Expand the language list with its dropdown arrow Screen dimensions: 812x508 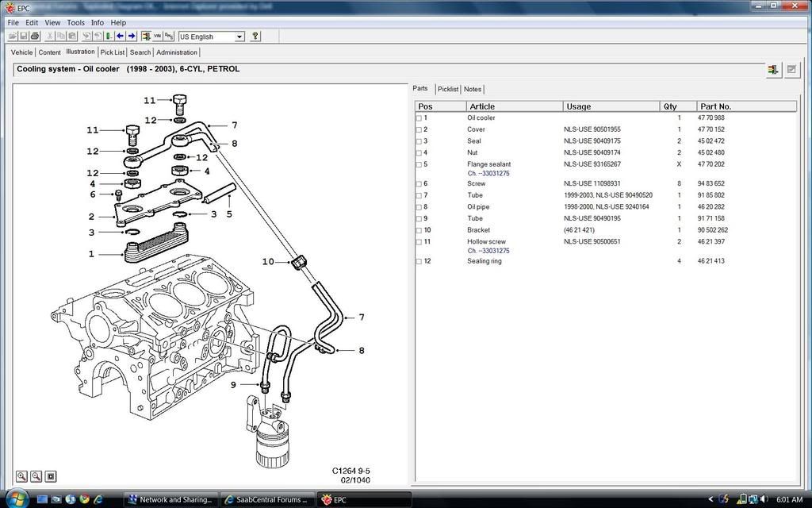241,37
